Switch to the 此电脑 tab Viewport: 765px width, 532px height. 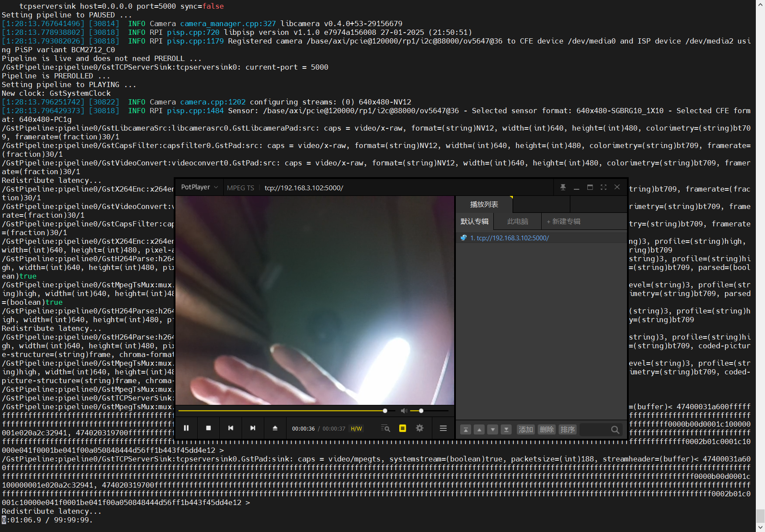517,221
